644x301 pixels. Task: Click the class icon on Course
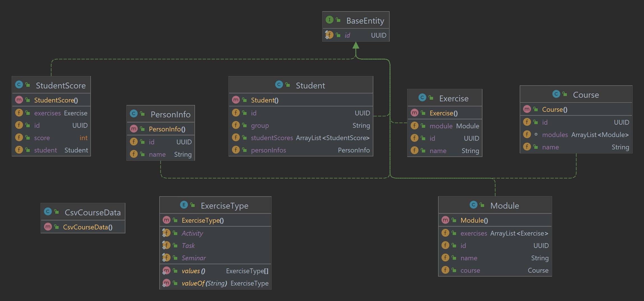click(x=556, y=94)
